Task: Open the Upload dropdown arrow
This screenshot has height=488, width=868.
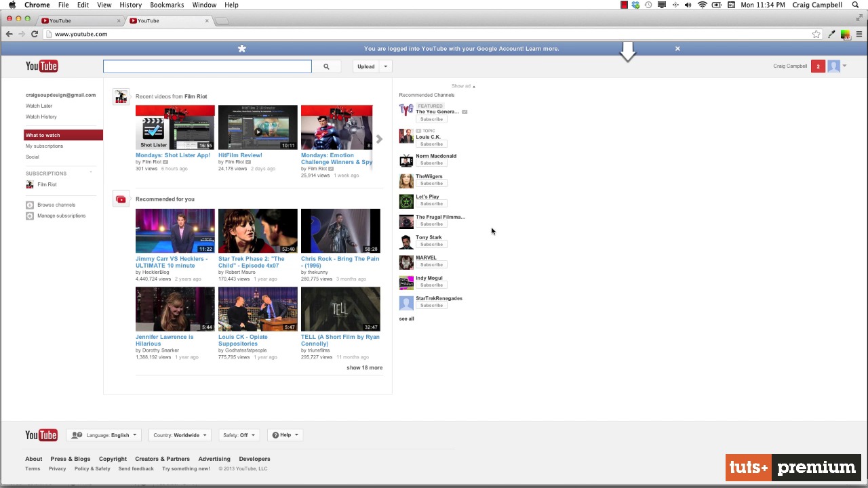Action: coord(385,66)
